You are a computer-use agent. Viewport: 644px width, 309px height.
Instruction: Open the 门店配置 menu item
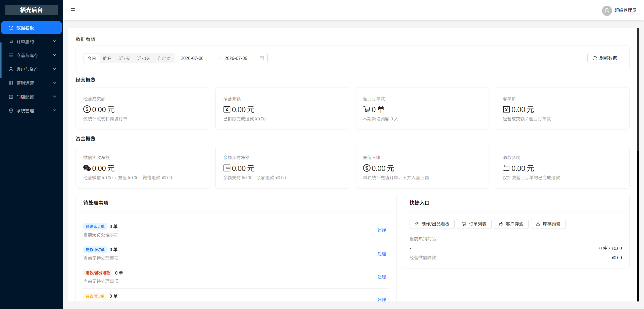(31, 97)
